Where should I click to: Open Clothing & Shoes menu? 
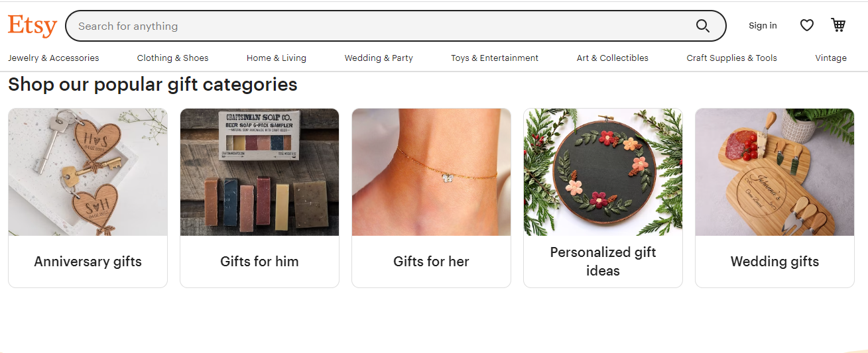pos(172,58)
